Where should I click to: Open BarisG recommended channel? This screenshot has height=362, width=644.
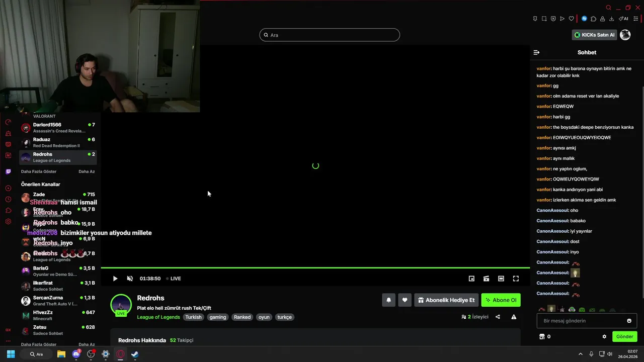58,271
